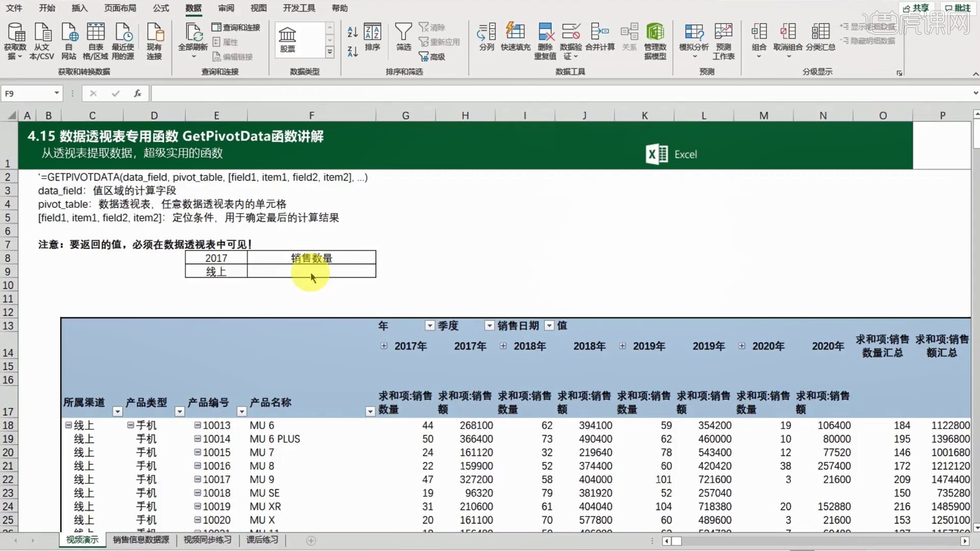Collapse the 线上 channel group in row 18
The image size is (980, 551).
[x=68, y=425]
